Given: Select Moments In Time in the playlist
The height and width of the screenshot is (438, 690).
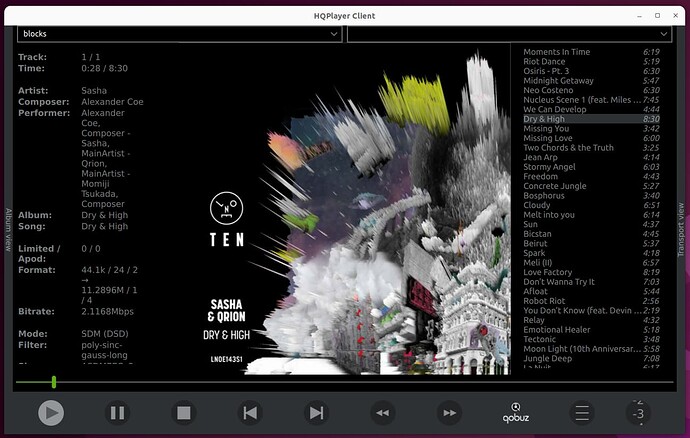Looking at the screenshot, I should [591, 52].
